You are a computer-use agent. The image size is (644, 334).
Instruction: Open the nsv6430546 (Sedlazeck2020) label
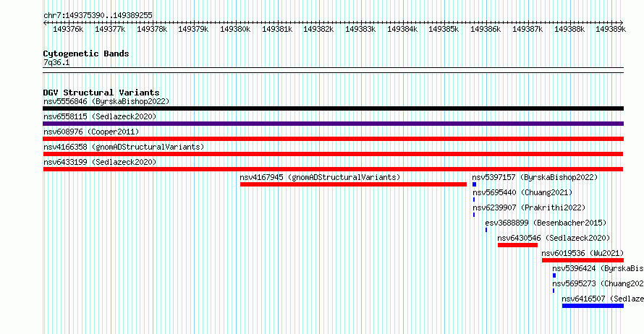click(554, 238)
